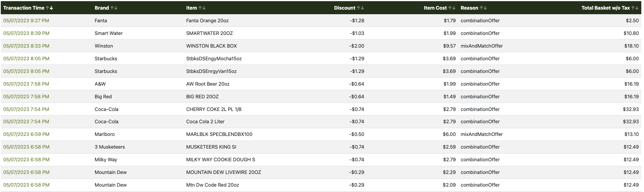
Task: Click mixAndMatchOffer reason in the Winston row
Action: tap(482, 46)
